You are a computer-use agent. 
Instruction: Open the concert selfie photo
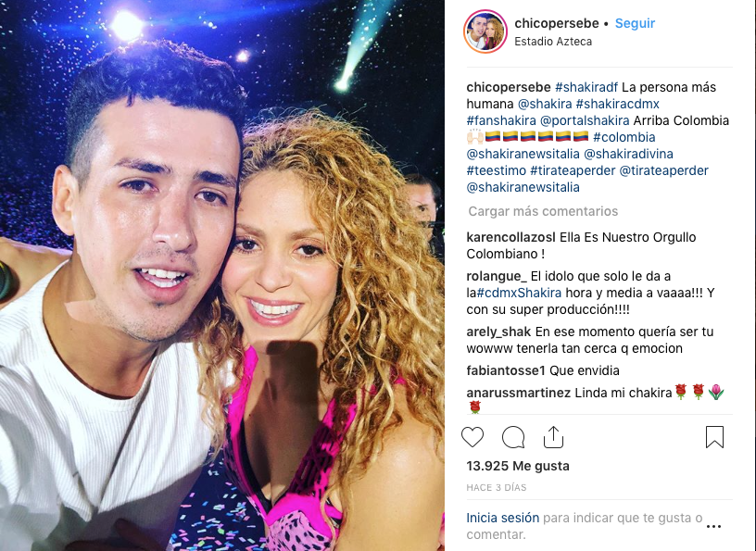tap(222, 275)
